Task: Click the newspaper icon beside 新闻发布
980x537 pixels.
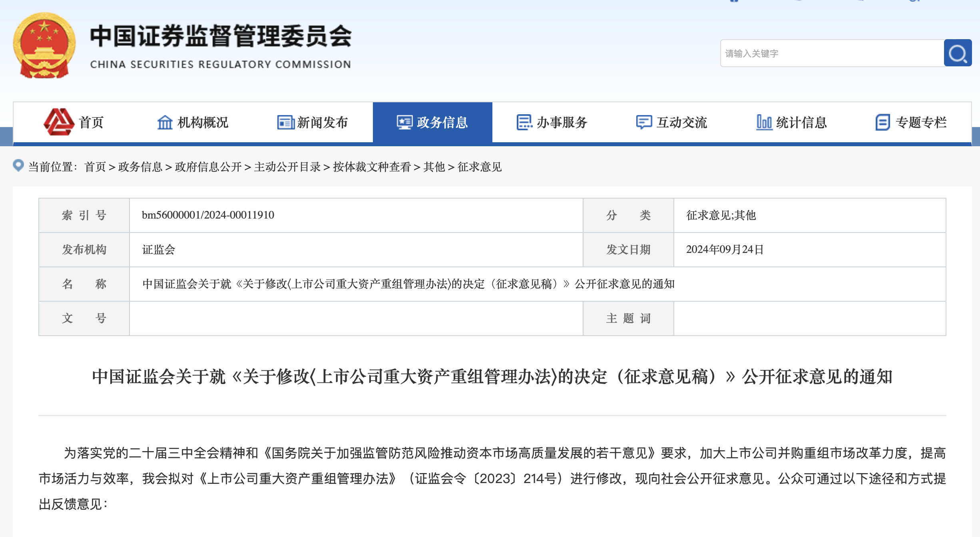Action: pyautogui.click(x=286, y=122)
